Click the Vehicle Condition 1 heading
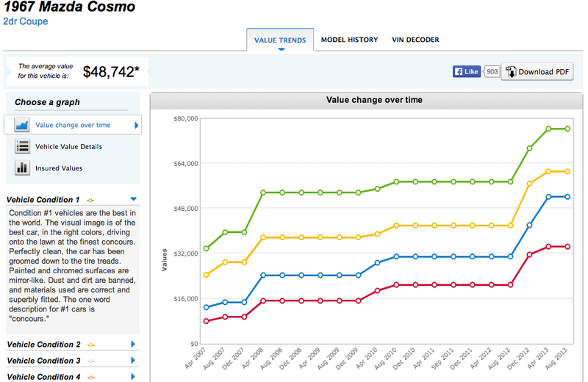588x382 pixels. [x=43, y=200]
